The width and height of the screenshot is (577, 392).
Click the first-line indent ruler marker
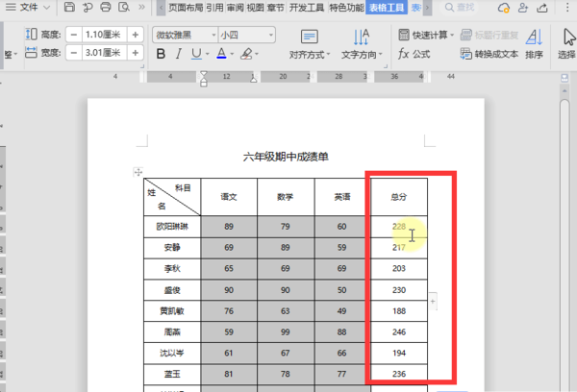pos(204,75)
